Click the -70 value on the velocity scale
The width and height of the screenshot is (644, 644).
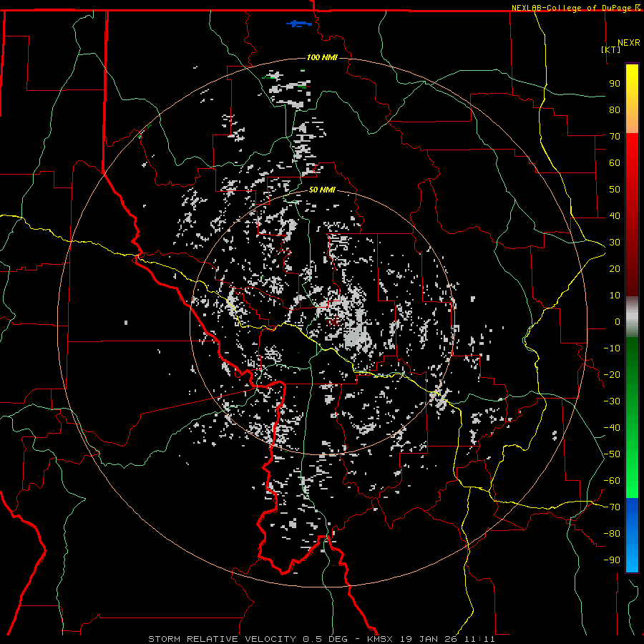tap(612, 507)
